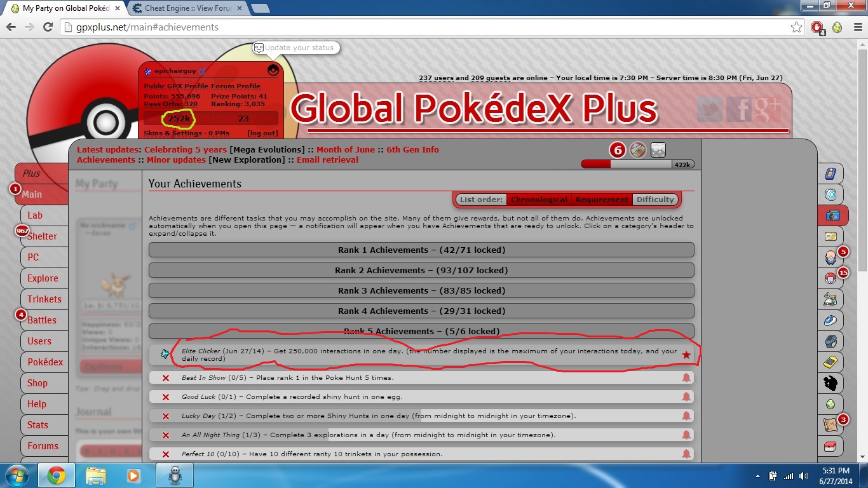This screenshot has height=488, width=868.
Task: Toggle the star on Elite Clicker achievement
Action: tap(686, 355)
